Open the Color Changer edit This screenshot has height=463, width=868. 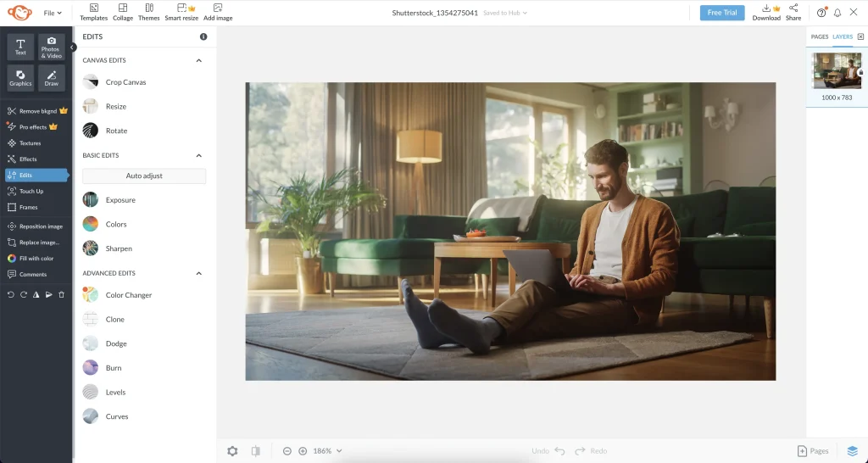[127, 295]
